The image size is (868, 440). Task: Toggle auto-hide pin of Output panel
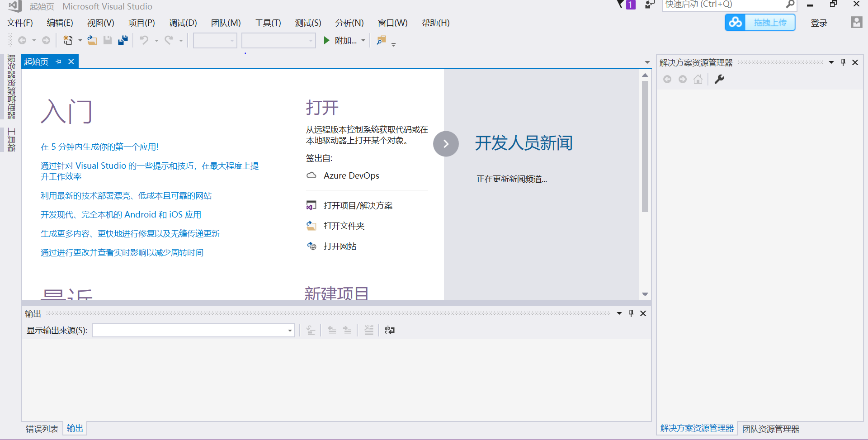[631, 313]
